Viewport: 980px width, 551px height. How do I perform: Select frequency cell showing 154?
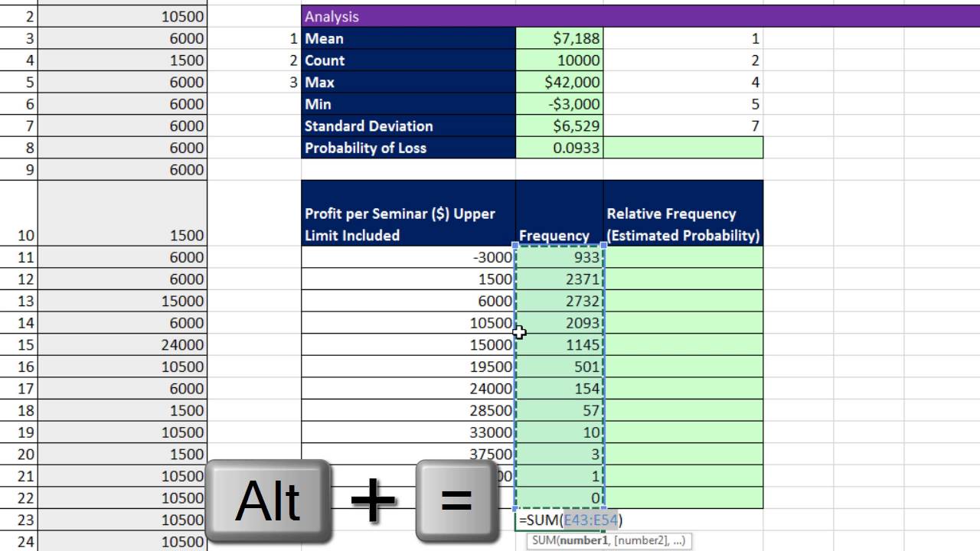click(x=560, y=389)
